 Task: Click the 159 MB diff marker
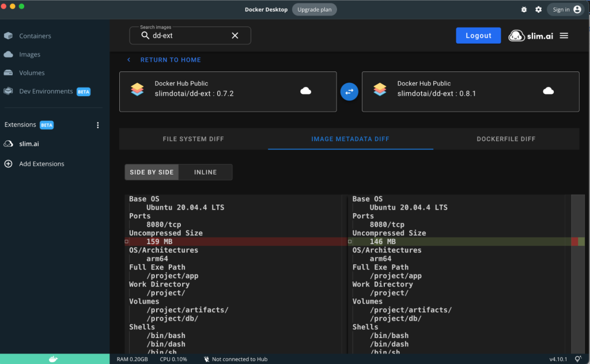tap(126, 241)
